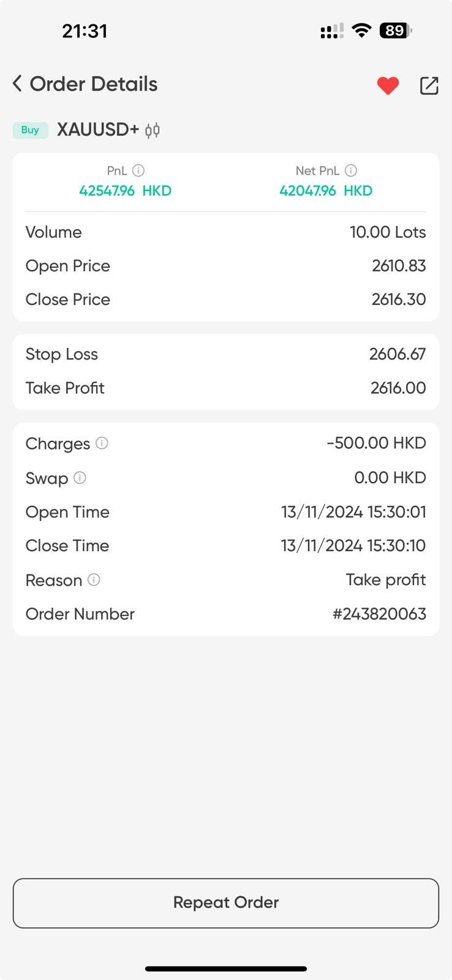Open the share/export icon

click(429, 86)
